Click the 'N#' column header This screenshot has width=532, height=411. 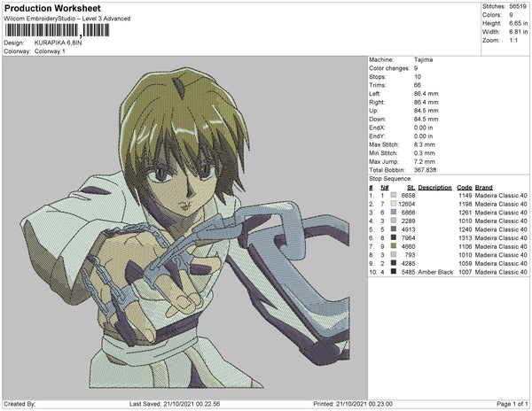385,188
